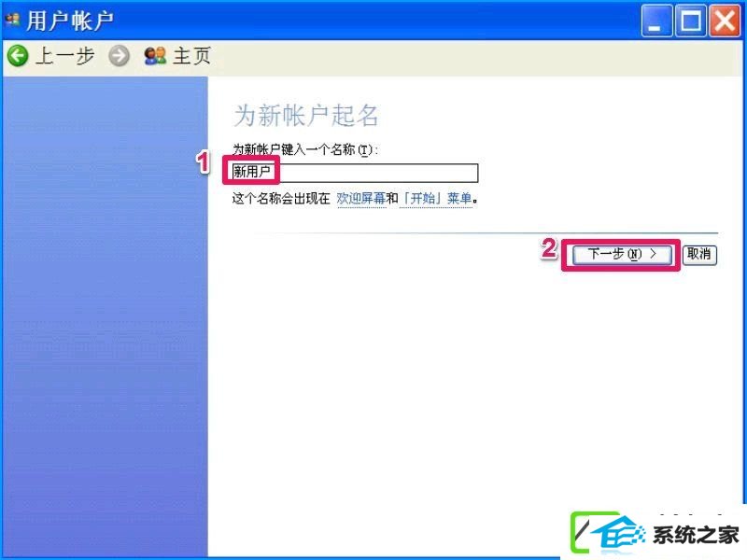This screenshot has width=747, height=560.
Task: Open 主页 from the toolbar
Action: click(x=191, y=56)
